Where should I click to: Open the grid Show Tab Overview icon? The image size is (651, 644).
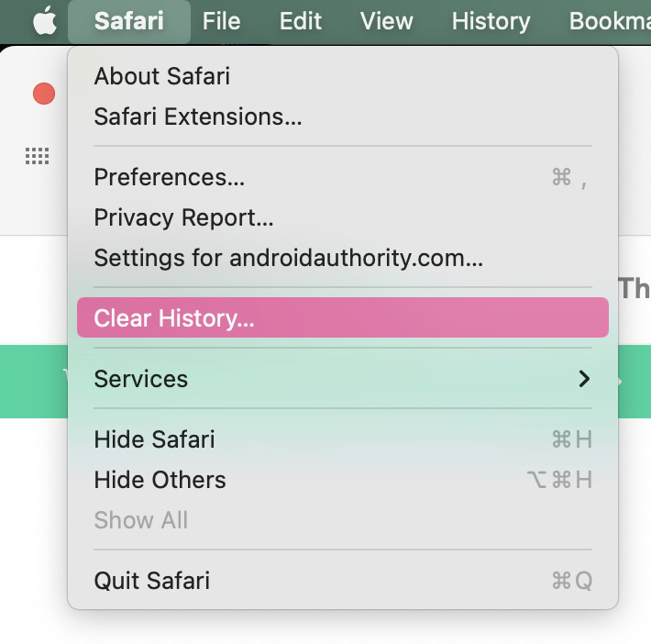[37, 157]
